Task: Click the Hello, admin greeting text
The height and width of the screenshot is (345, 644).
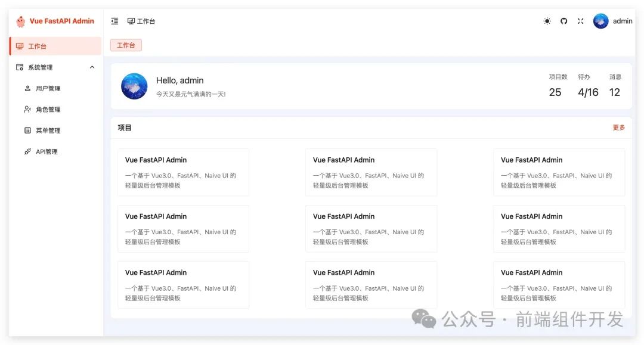Action: tap(180, 80)
